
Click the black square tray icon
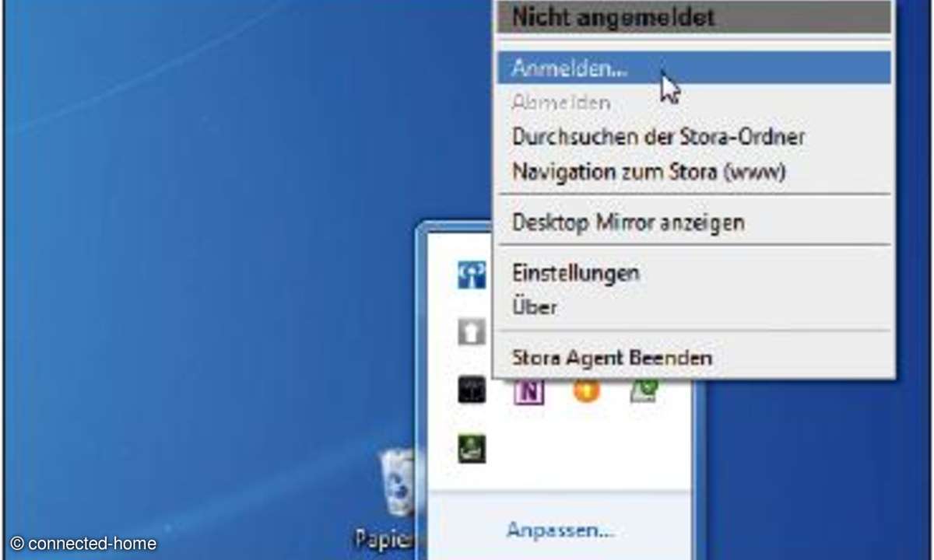click(472, 390)
